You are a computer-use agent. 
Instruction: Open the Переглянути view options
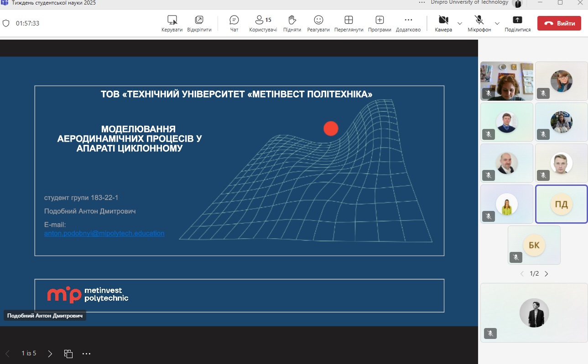[x=349, y=24]
